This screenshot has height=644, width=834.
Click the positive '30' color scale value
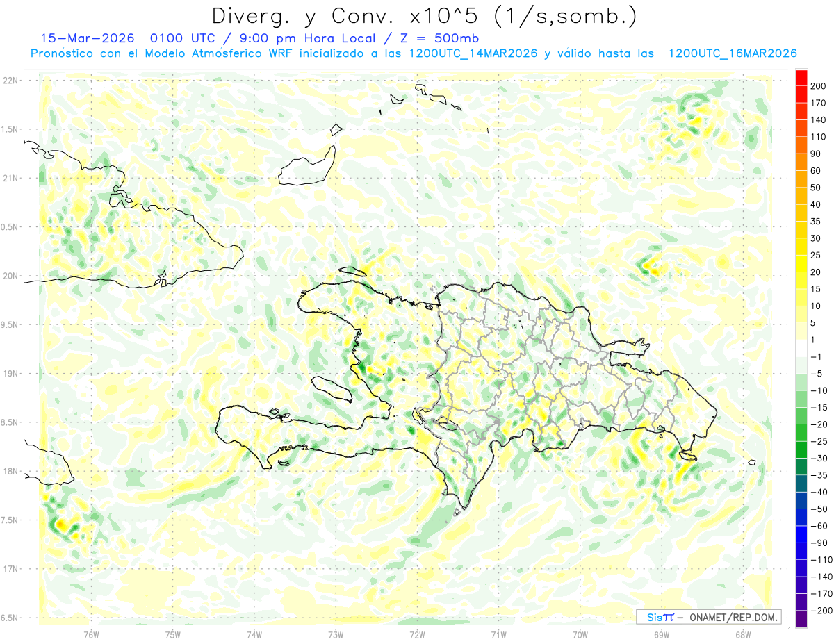tap(816, 238)
